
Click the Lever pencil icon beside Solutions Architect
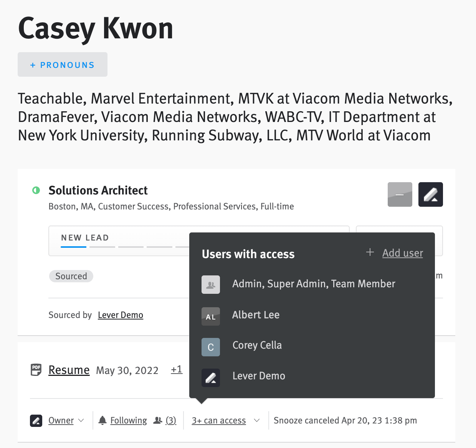click(430, 194)
